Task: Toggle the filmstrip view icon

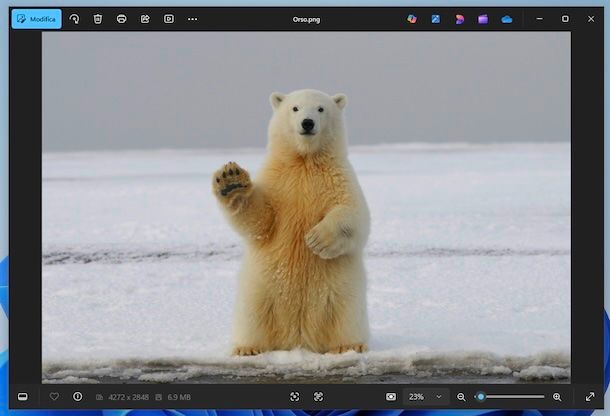Action: 23,397
